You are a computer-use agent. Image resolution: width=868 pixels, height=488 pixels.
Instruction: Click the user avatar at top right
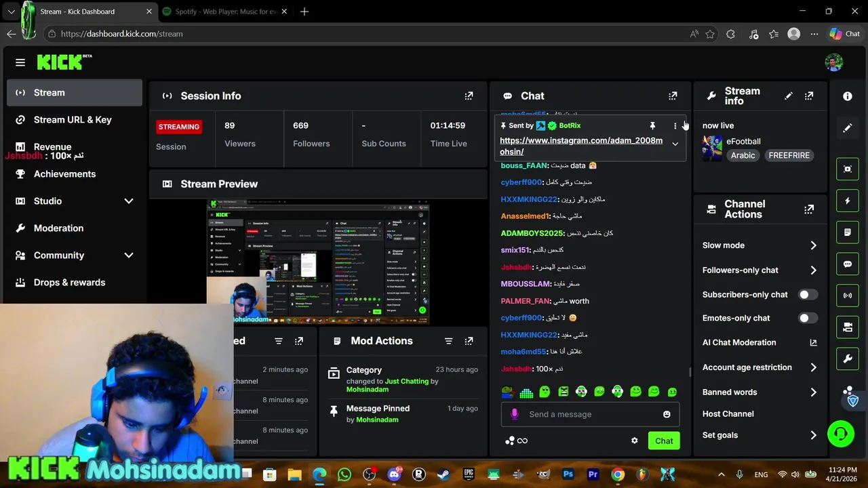pos(834,62)
